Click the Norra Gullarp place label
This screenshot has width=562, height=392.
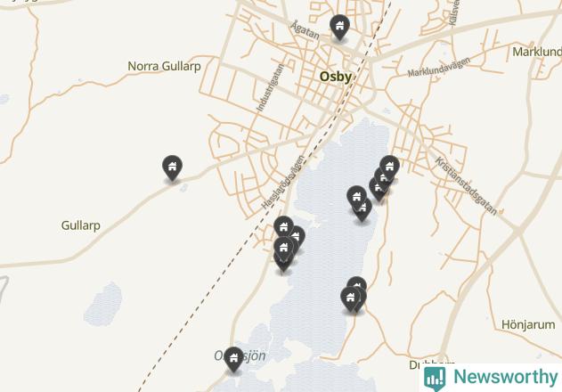(x=164, y=66)
